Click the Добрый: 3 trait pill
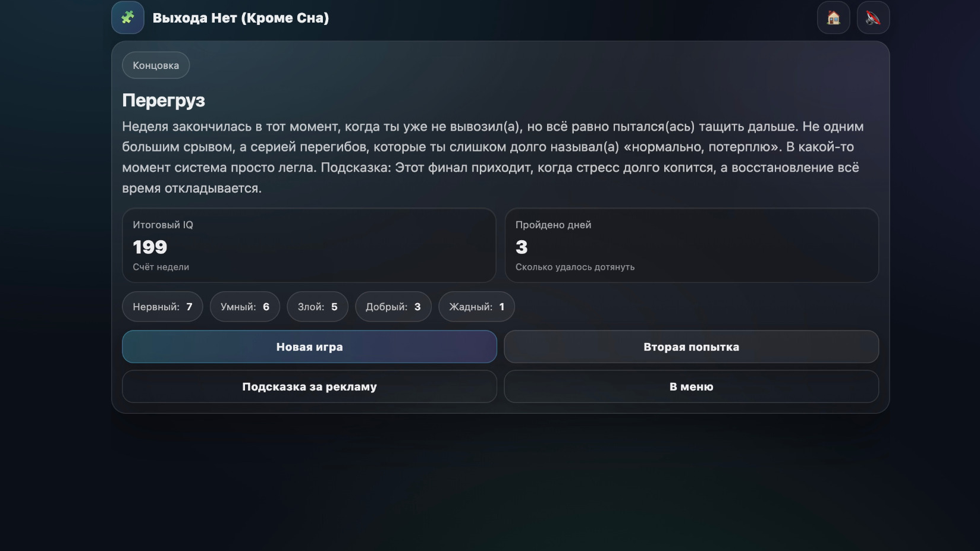The height and width of the screenshot is (551, 980). (x=393, y=307)
